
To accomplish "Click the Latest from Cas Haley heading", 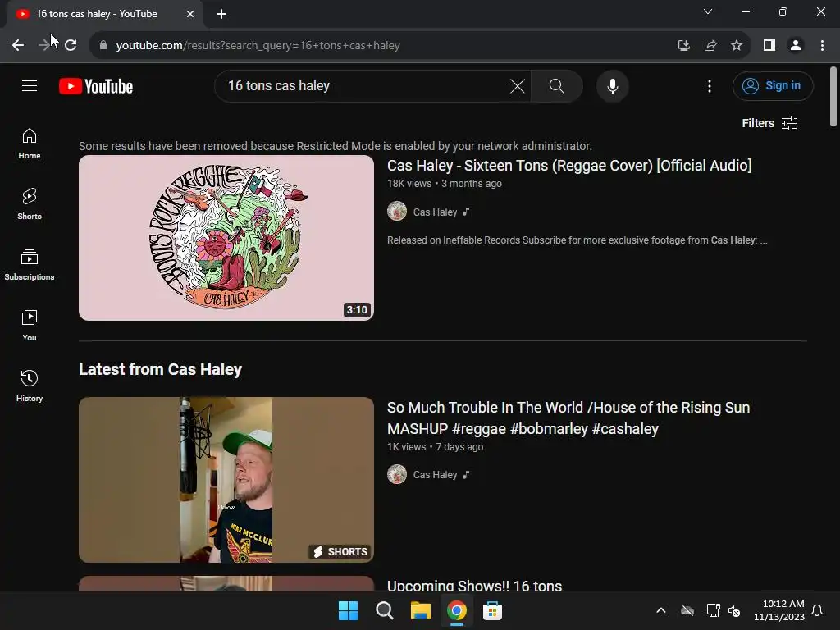I will coord(160,370).
